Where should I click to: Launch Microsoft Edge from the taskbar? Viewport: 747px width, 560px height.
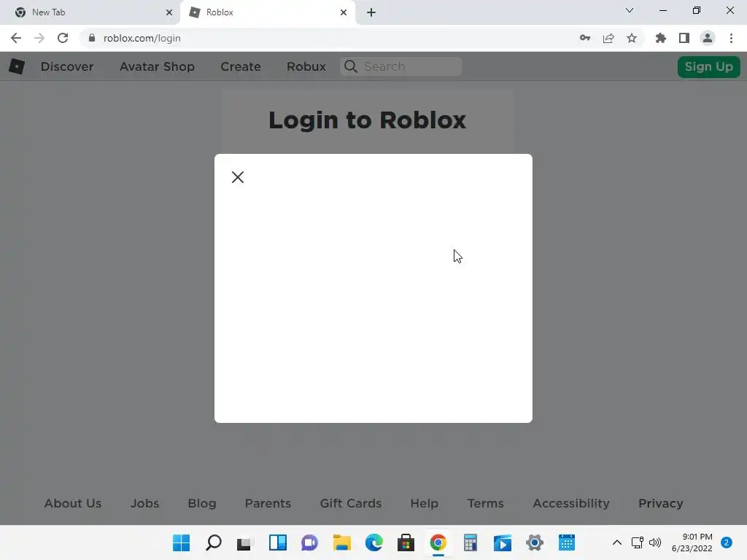[374, 542]
